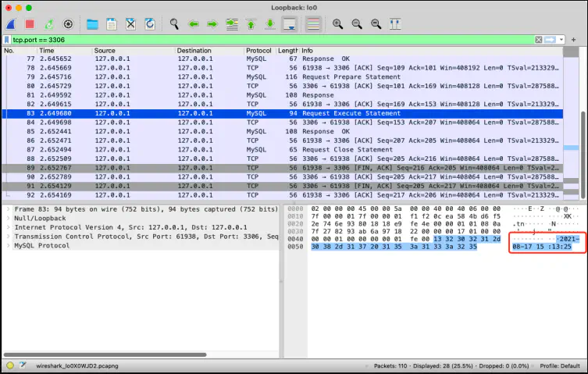Select packet 91 FIN, ACK row

(283, 186)
